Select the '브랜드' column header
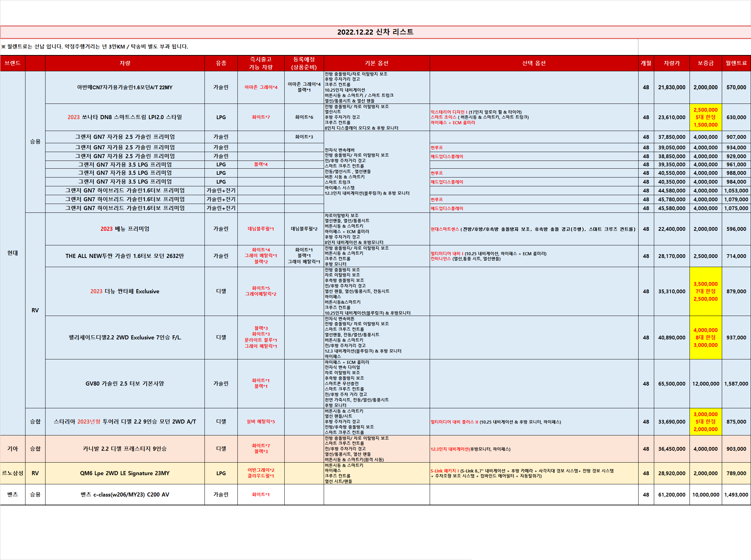Image resolution: width=751 pixels, height=560 pixels. [13, 63]
